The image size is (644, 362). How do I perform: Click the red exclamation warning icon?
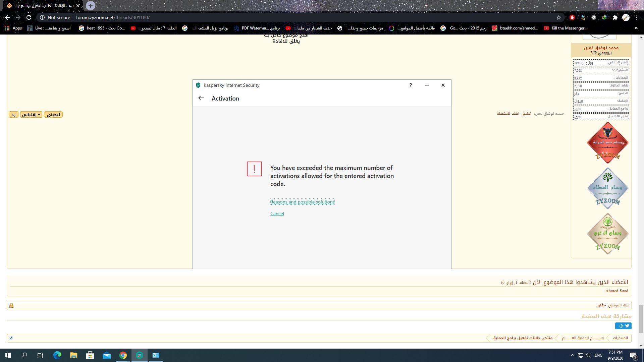(x=254, y=169)
